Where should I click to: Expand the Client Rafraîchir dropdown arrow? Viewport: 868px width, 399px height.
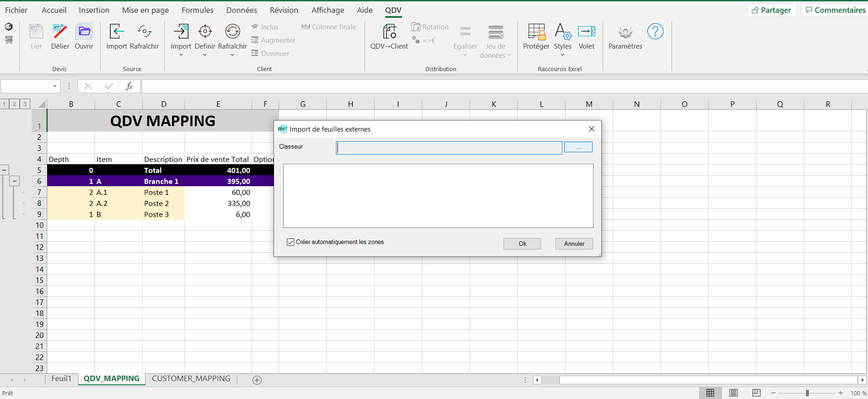click(232, 55)
